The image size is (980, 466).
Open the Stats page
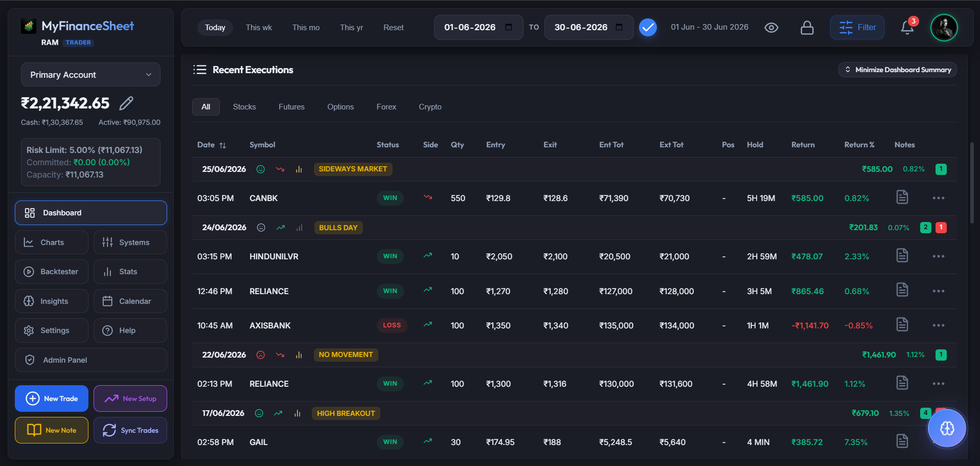tap(130, 272)
